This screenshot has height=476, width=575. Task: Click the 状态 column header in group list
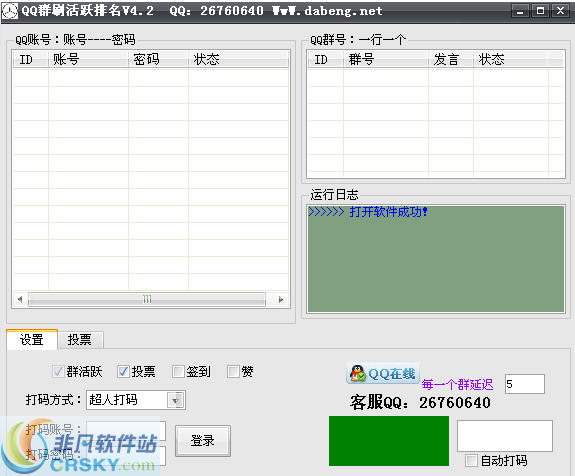[x=511, y=59]
